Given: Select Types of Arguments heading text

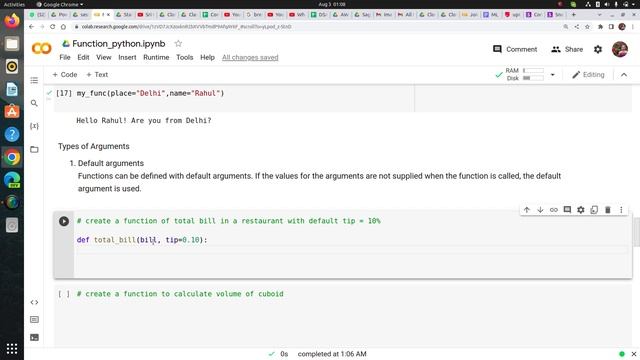Looking at the screenshot, I should [93, 146].
